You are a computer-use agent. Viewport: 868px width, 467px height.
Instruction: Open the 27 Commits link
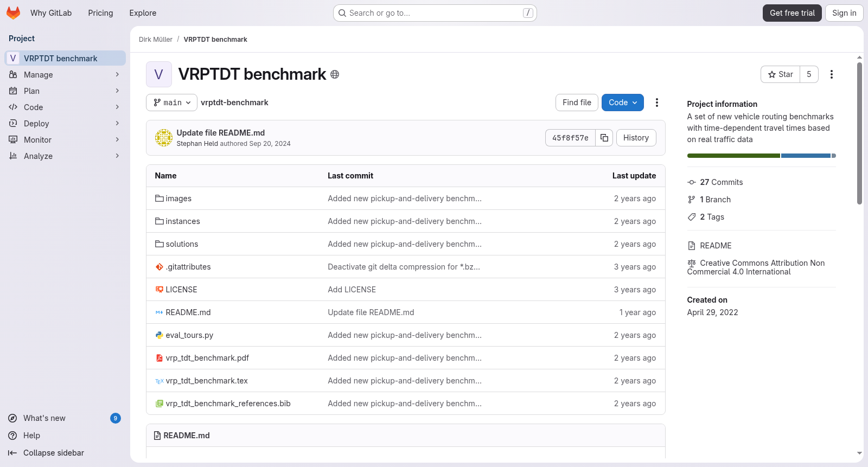722,182
